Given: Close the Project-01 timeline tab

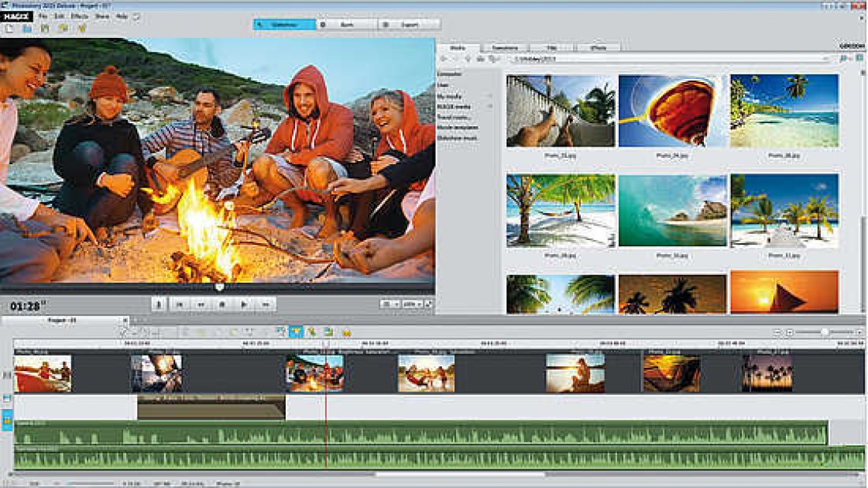Looking at the screenshot, I should pyautogui.click(x=125, y=320).
